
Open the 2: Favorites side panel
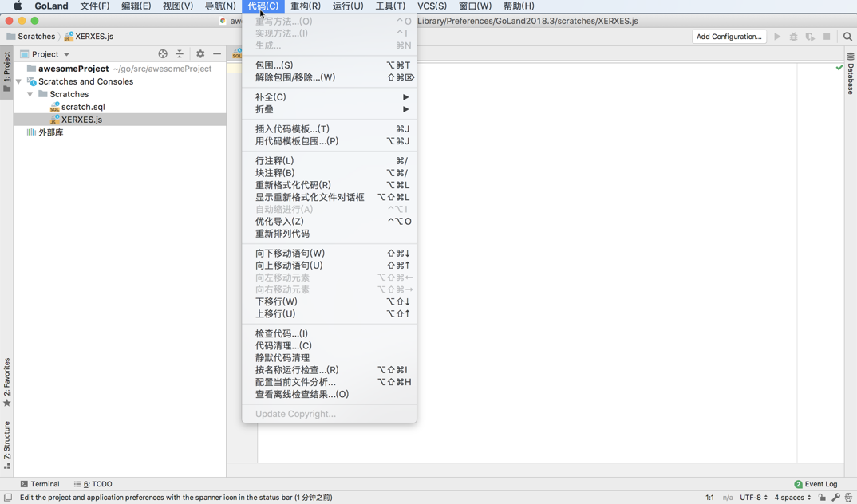tap(6, 382)
